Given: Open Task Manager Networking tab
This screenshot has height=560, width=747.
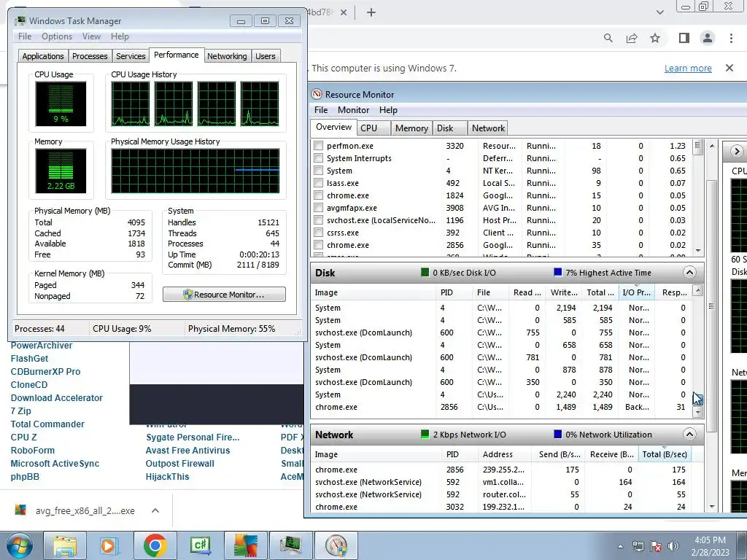Looking at the screenshot, I should (227, 56).
